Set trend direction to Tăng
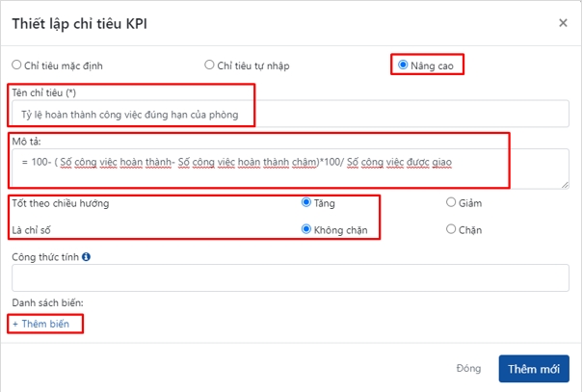583x392 pixels. (306, 203)
